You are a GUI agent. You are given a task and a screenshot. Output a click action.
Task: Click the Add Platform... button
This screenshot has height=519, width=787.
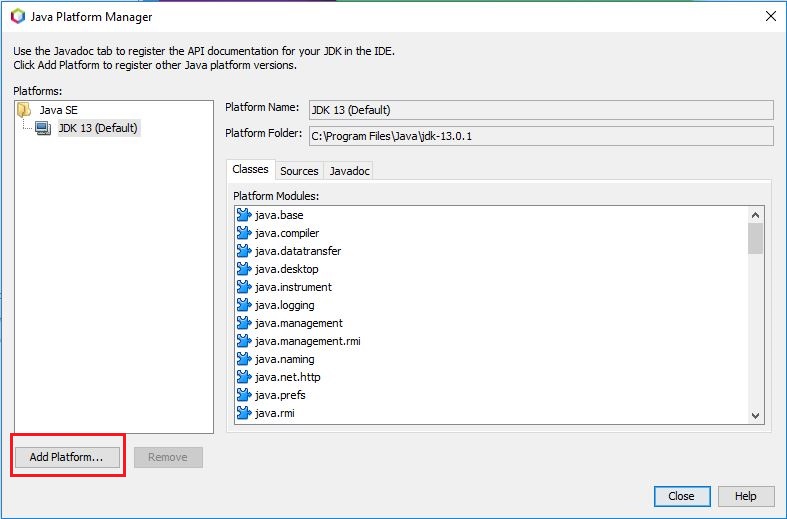click(x=67, y=457)
